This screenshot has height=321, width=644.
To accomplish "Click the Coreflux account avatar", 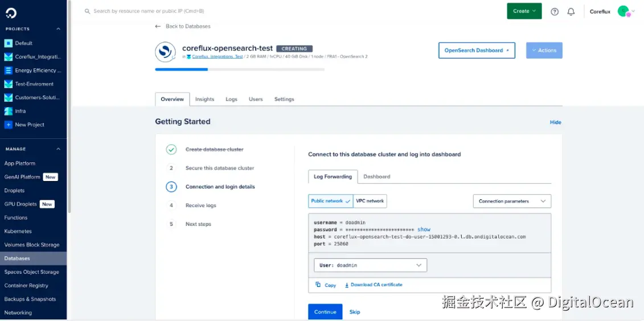I will [624, 11].
